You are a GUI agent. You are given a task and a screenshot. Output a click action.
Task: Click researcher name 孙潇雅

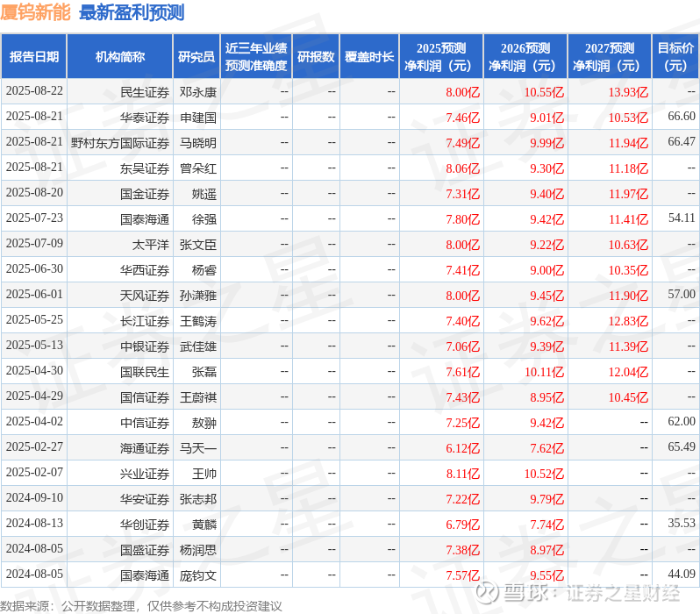[x=198, y=296]
